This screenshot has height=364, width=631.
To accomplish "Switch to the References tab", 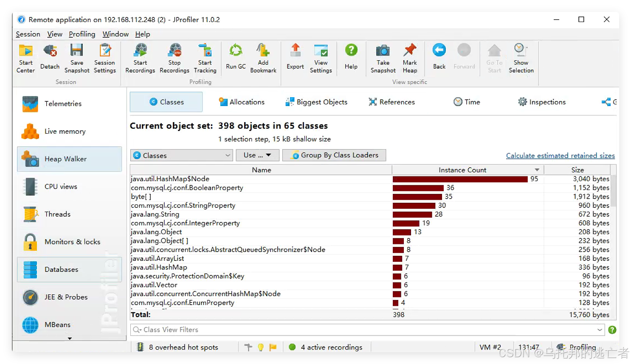I will 392,102.
